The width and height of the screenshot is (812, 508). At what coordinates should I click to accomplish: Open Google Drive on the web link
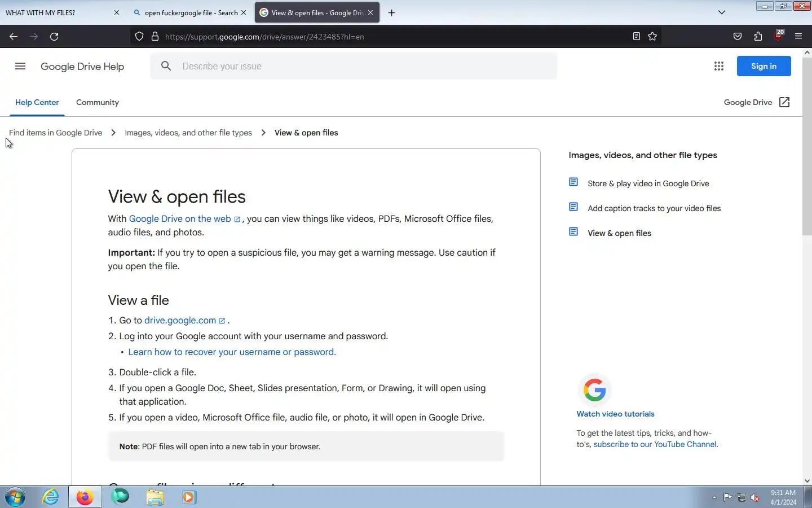[185, 219]
